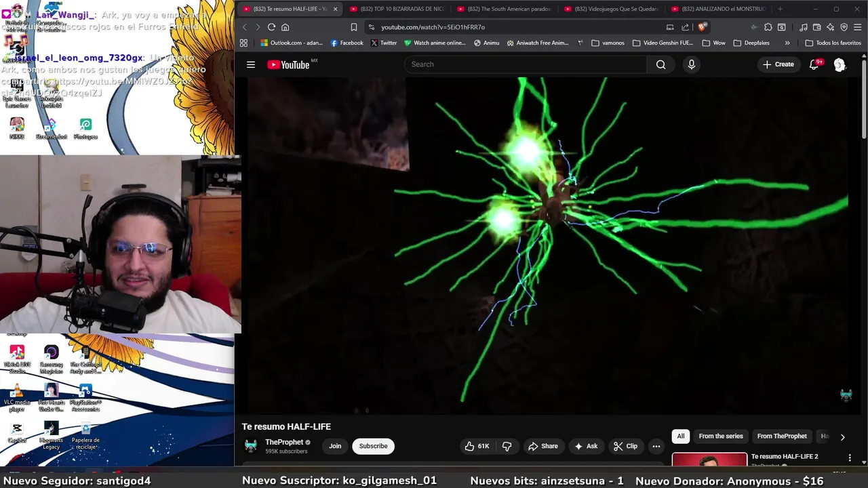The width and height of the screenshot is (868, 488).
Task: Open the Brave wallet icon
Action: (817, 27)
